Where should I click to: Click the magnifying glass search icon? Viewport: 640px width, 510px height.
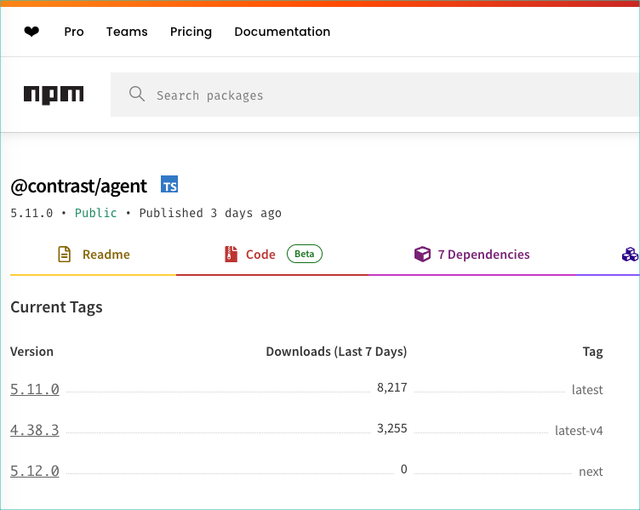coord(137,95)
